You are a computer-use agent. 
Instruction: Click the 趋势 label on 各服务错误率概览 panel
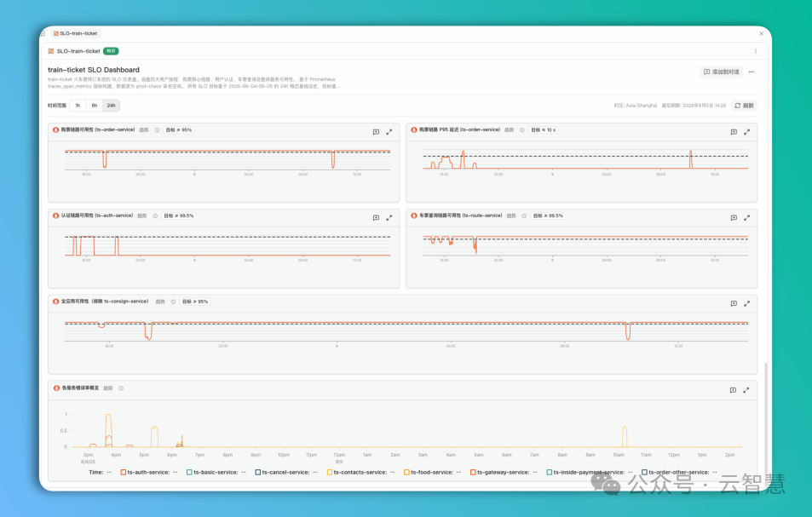point(107,388)
